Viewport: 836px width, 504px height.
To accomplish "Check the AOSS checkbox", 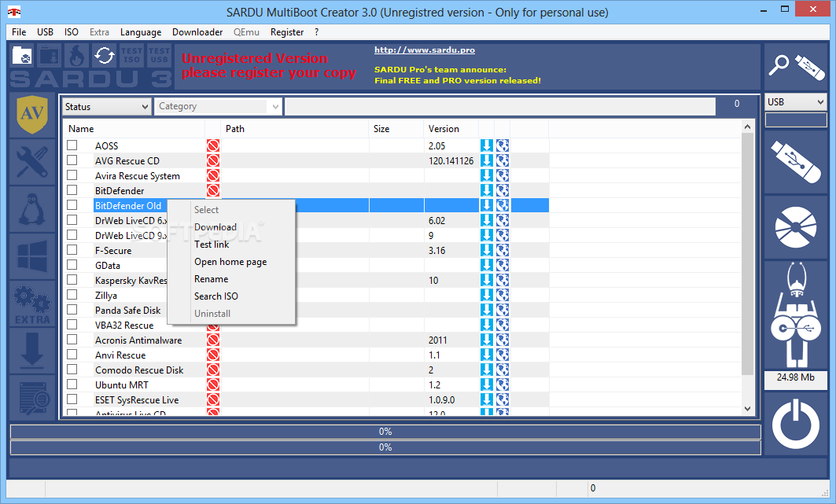I will [x=72, y=145].
